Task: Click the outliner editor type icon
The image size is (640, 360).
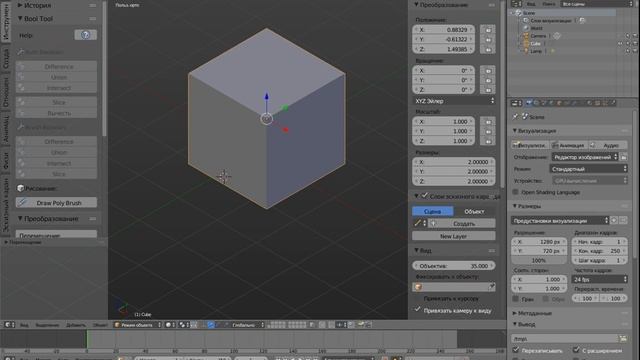Action: point(516,4)
